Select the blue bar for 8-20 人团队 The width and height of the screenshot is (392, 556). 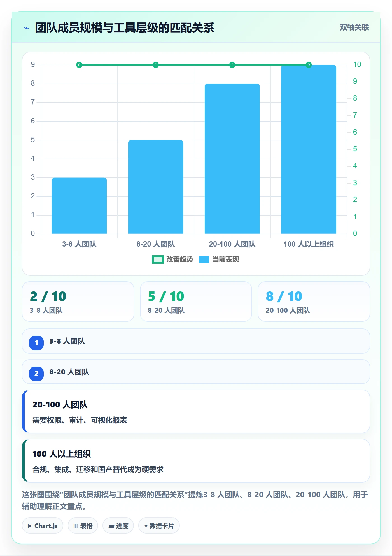pyautogui.click(x=156, y=187)
